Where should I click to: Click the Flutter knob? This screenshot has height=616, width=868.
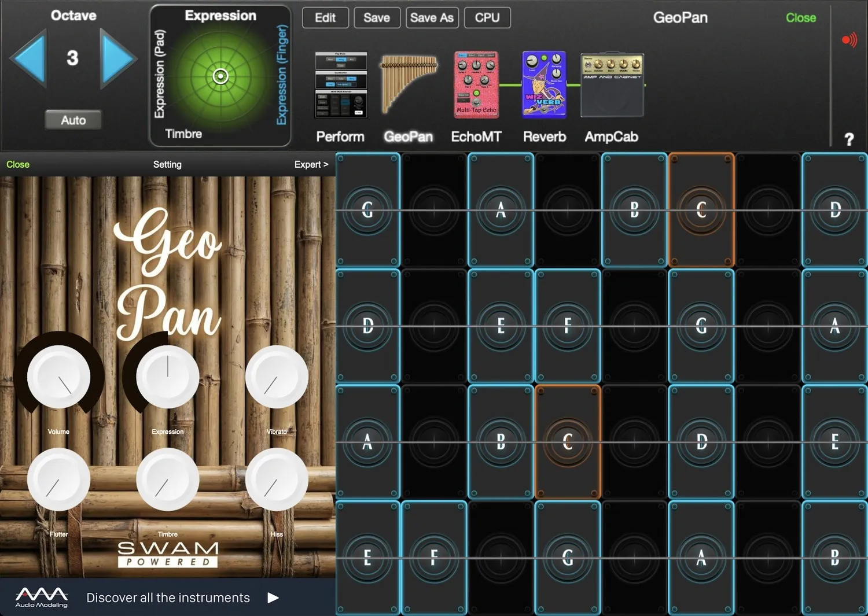[58, 479]
